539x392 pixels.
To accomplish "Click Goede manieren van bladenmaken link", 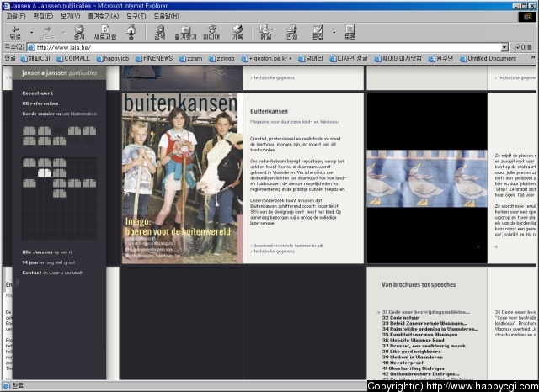I will point(60,114).
